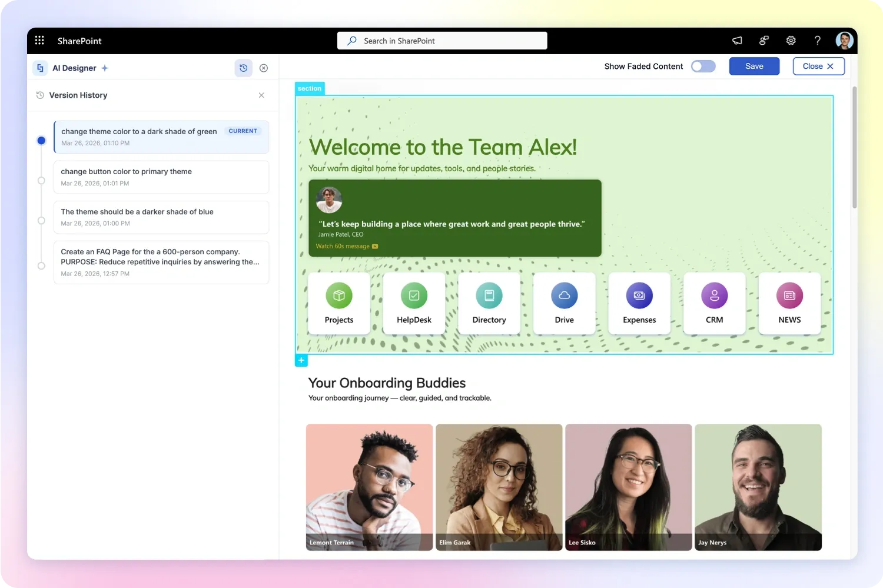Click the SharePoint title text
The height and width of the screenshot is (588, 883).
[x=79, y=41]
